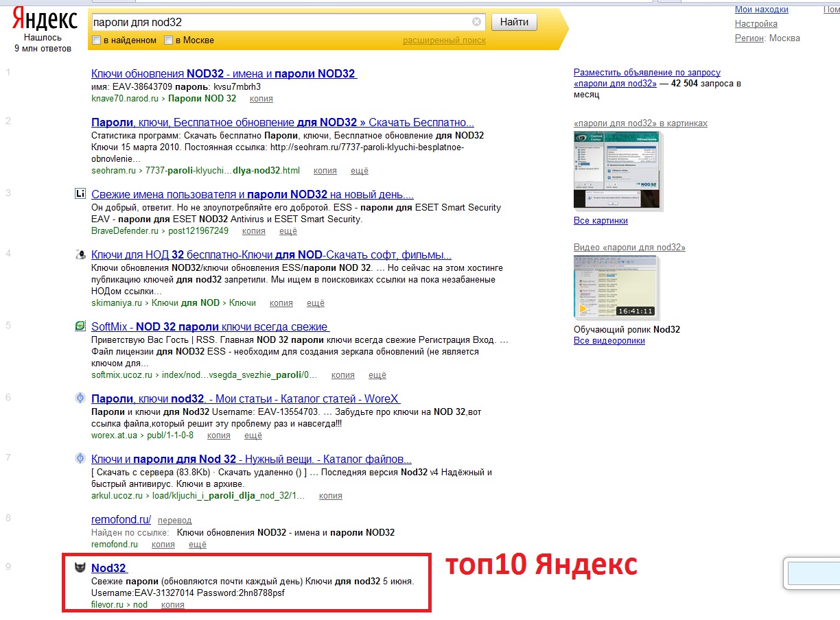
Task: Open 'Разместить объявление по запросу' link
Action: [647, 73]
